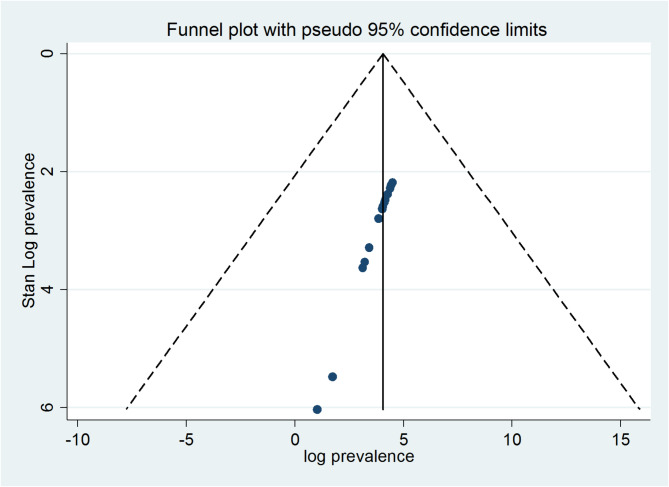Click the x-axis tick label 0
Viewport: 669px width, 487px height.
tap(295, 438)
